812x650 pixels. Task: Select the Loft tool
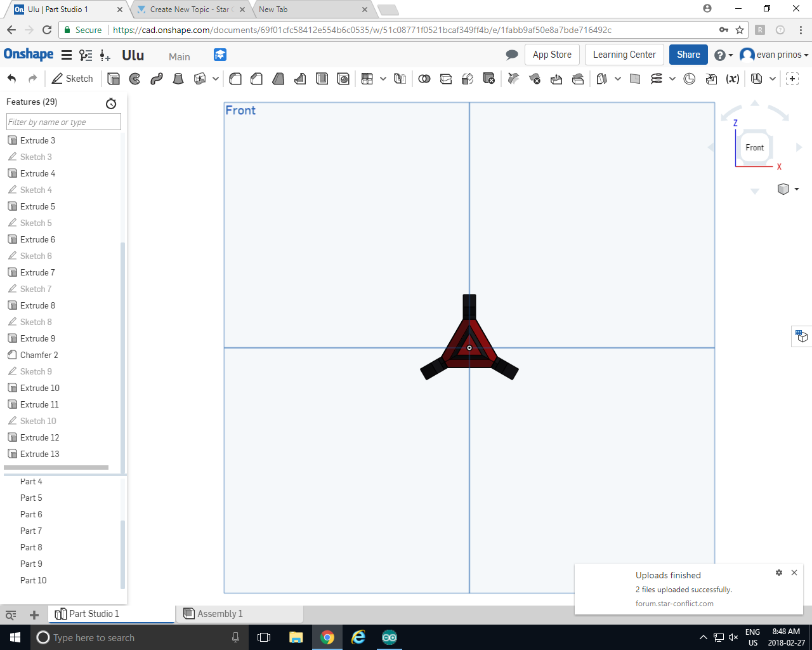tap(178, 78)
